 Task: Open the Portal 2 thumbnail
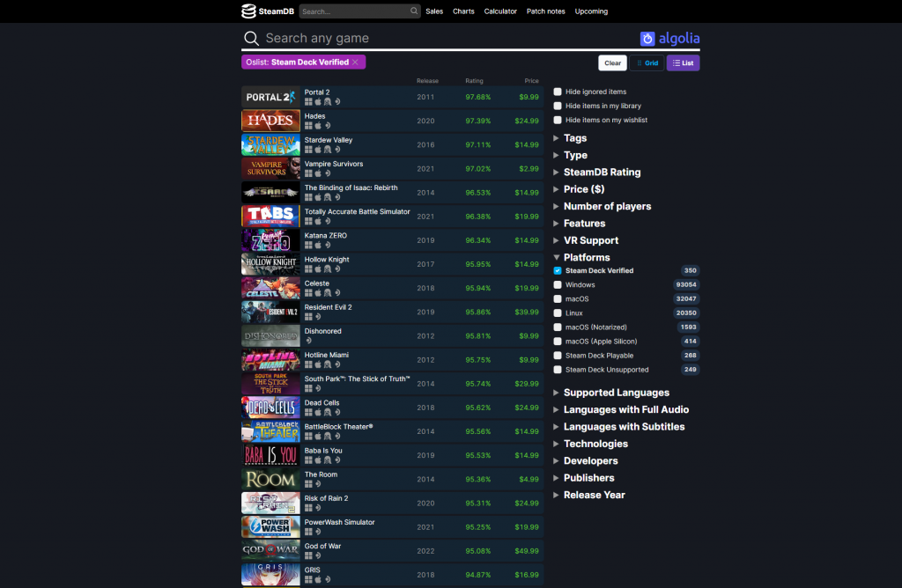click(270, 97)
